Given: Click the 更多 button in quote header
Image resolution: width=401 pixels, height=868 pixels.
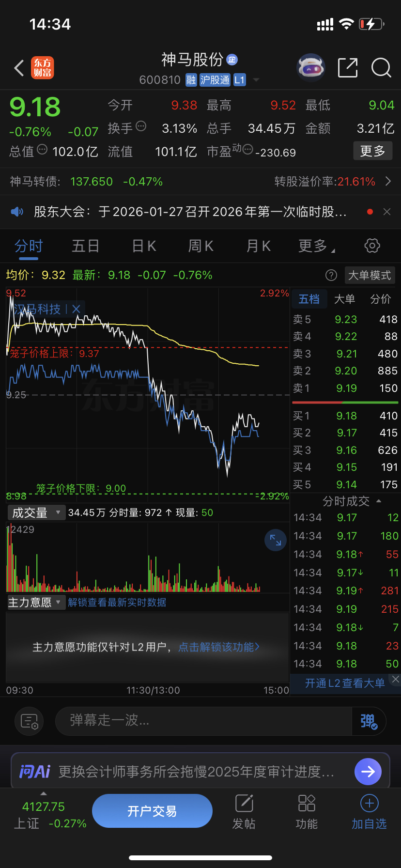Looking at the screenshot, I should [373, 151].
